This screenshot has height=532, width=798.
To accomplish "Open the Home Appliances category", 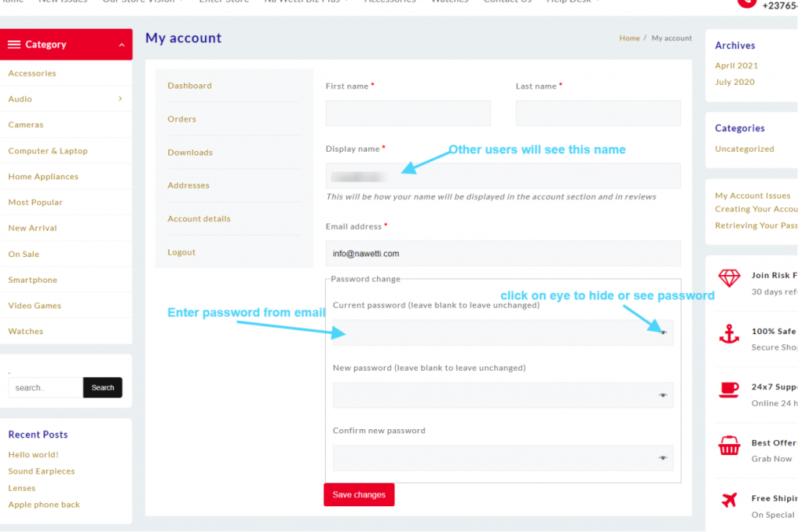I will 44,177.
